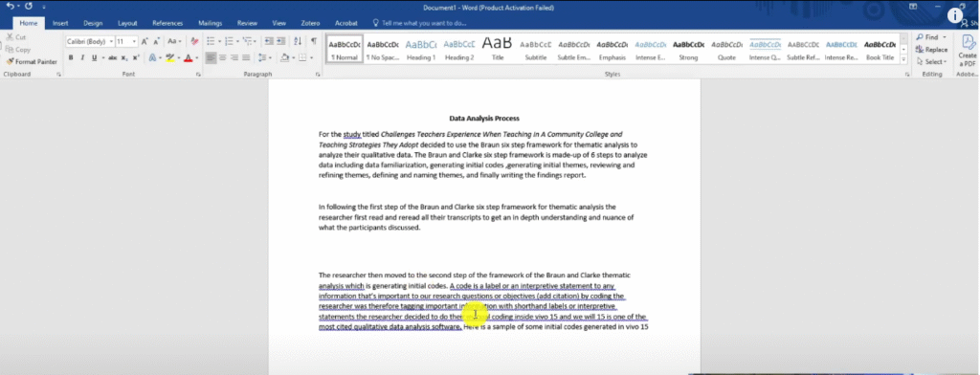This screenshot has height=375, width=980.
Task: Click the Undo arrow in quick access toolbar
Action: click(x=10, y=6)
